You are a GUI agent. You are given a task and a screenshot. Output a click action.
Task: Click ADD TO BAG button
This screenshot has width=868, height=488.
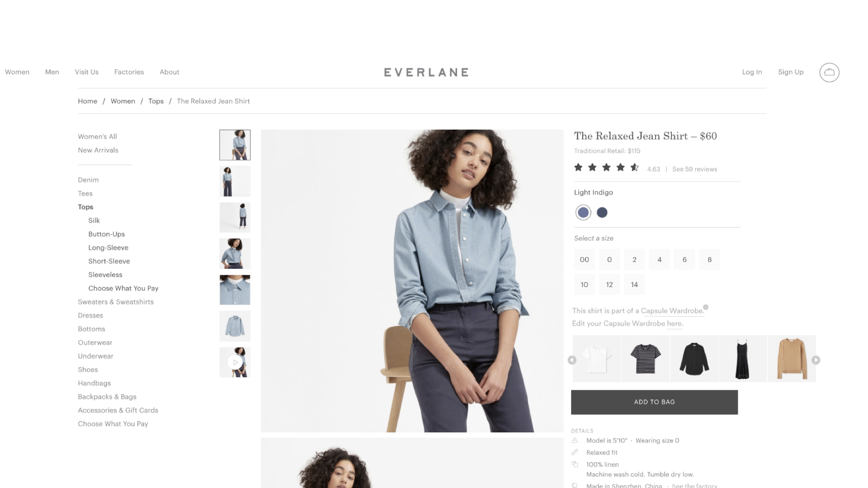(x=655, y=402)
